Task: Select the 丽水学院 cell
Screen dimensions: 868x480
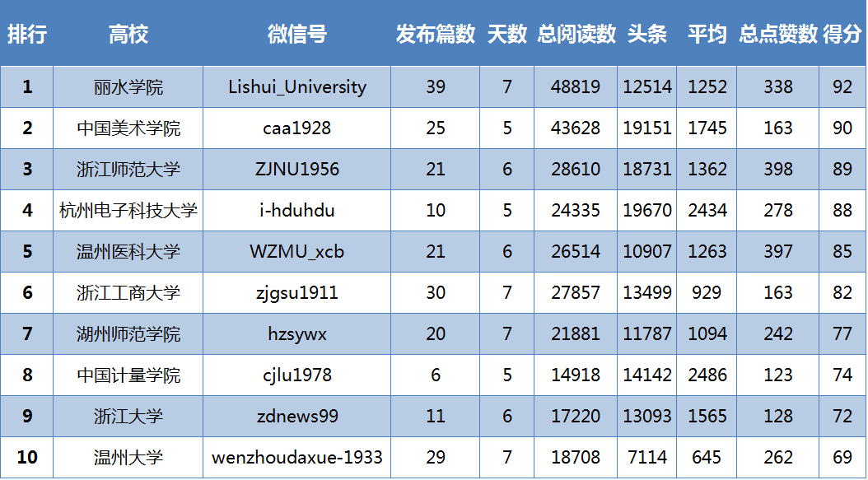Action: click(x=128, y=87)
